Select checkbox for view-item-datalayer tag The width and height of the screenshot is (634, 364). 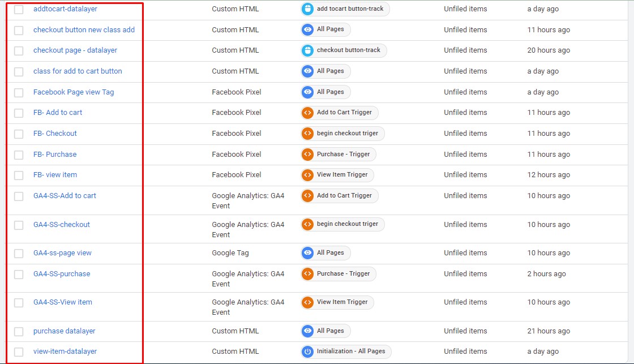pyautogui.click(x=19, y=352)
